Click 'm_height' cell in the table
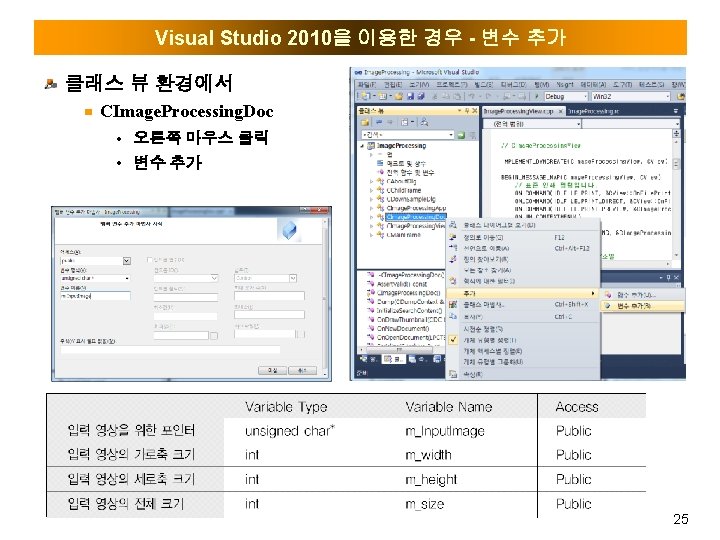 coord(431,479)
